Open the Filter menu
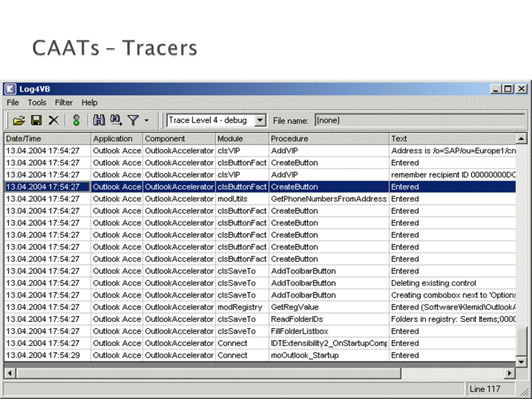 pyautogui.click(x=64, y=103)
